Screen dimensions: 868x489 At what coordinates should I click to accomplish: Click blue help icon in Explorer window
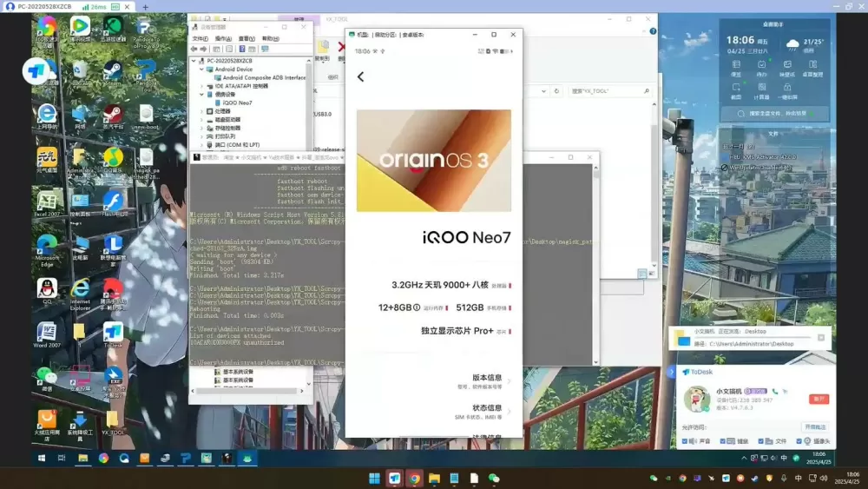point(653,31)
